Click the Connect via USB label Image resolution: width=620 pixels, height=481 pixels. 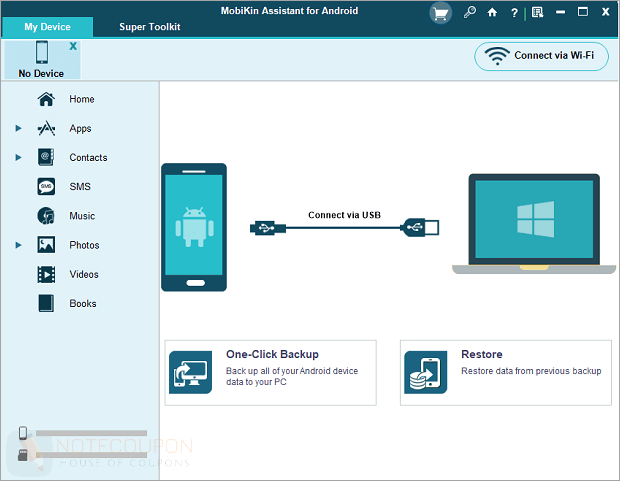pos(344,215)
